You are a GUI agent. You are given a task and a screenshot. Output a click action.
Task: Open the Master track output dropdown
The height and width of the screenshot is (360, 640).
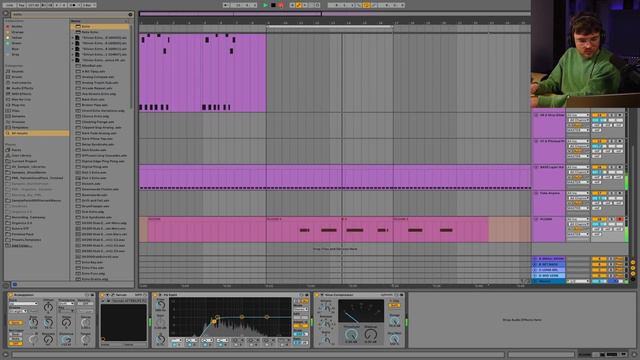coord(578,281)
